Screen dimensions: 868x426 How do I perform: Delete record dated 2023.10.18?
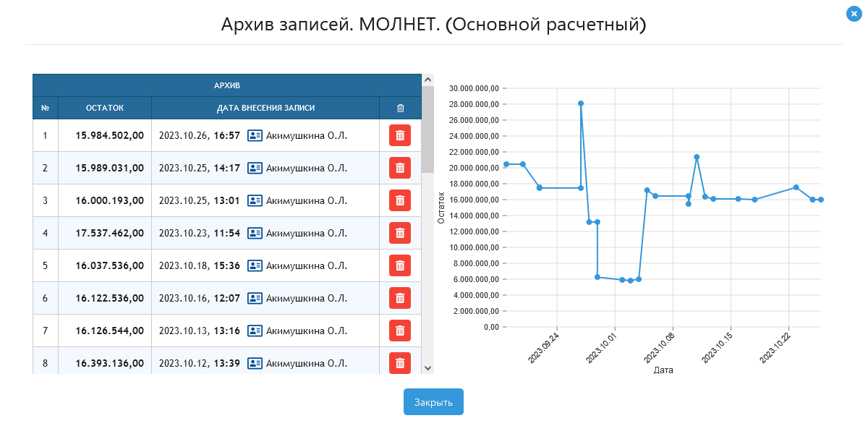pos(400,265)
